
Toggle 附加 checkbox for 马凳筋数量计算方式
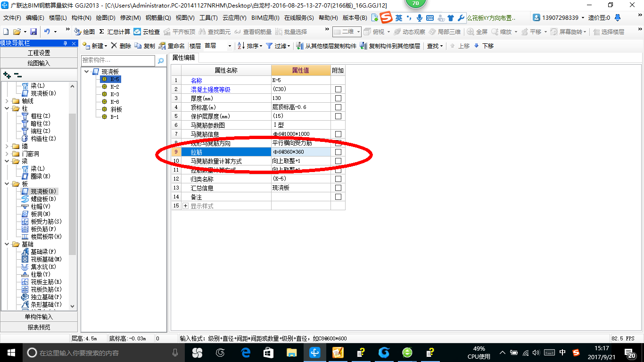(x=338, y=161)
